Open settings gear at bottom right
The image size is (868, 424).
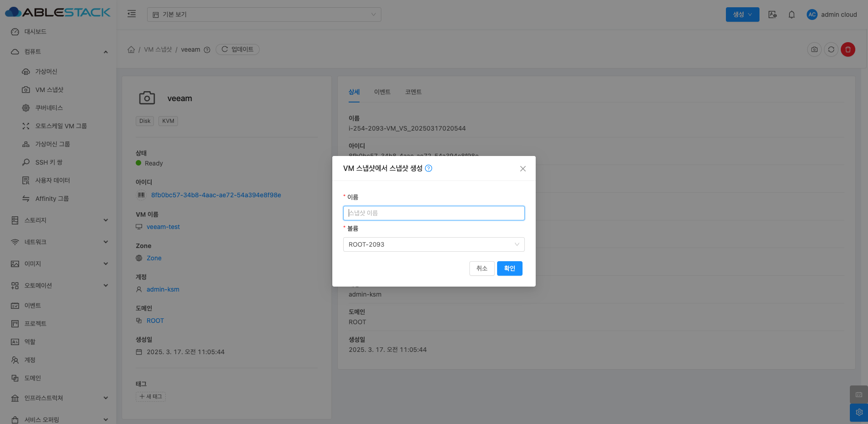coord(858,412)
